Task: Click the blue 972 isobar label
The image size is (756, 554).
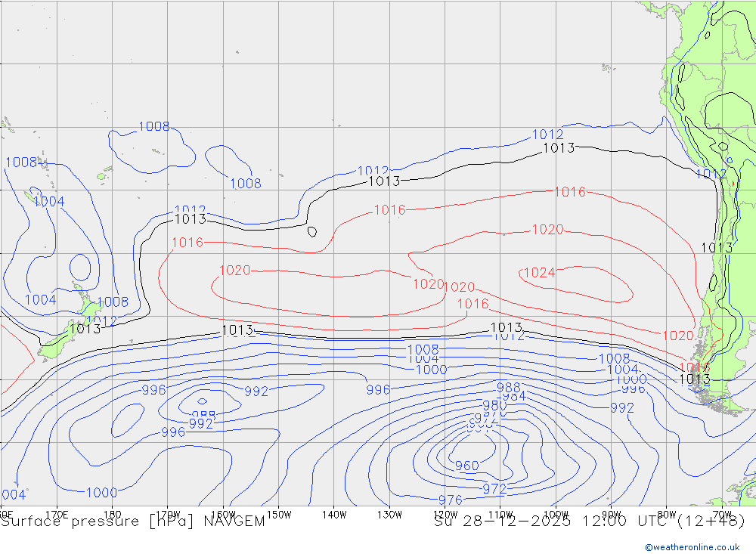Action: click(x=494, y=489)
